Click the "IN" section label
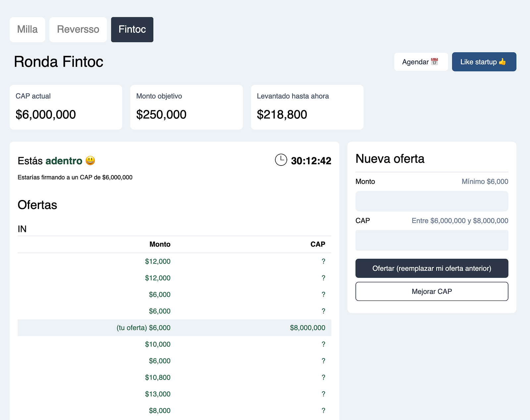Screen dimensions: 530x420 [x=22, y=229]
